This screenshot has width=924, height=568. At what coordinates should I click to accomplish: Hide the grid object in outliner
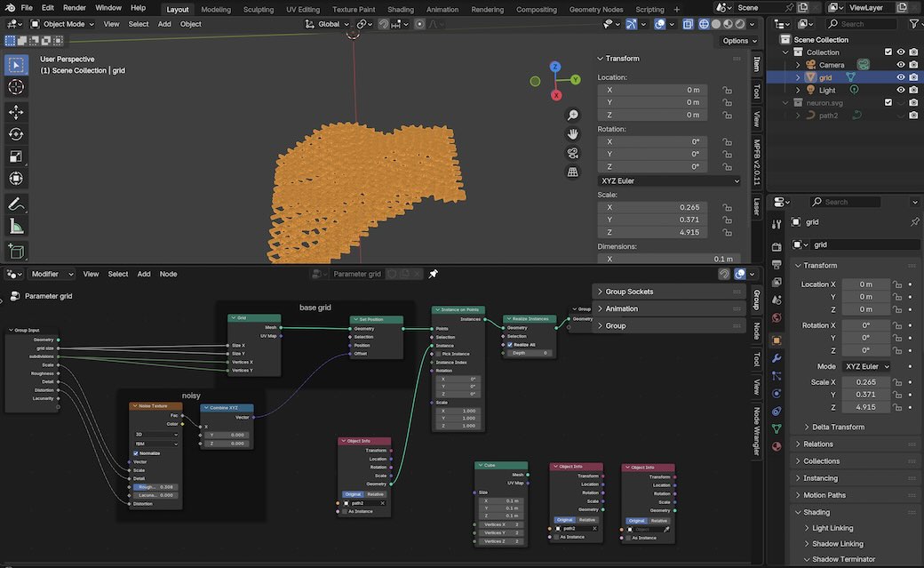pyautogui.click(x=901, y=77)
